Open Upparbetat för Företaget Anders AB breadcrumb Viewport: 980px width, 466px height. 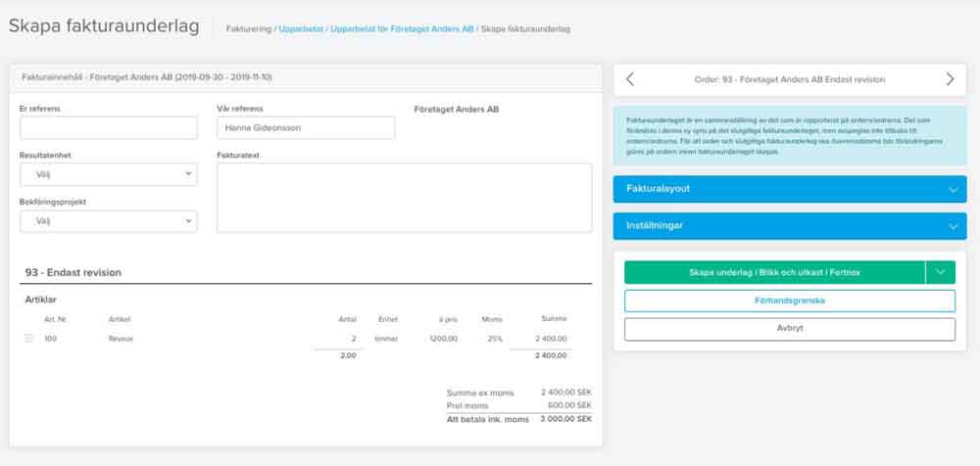click(x=403, y=29)
